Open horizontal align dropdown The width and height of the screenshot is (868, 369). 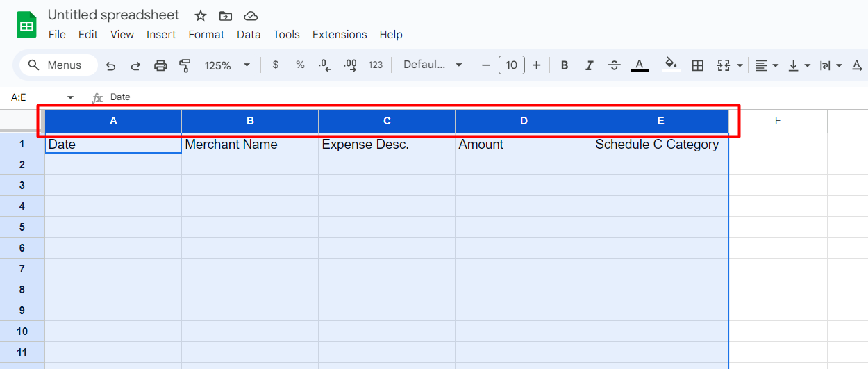point(767,65)
